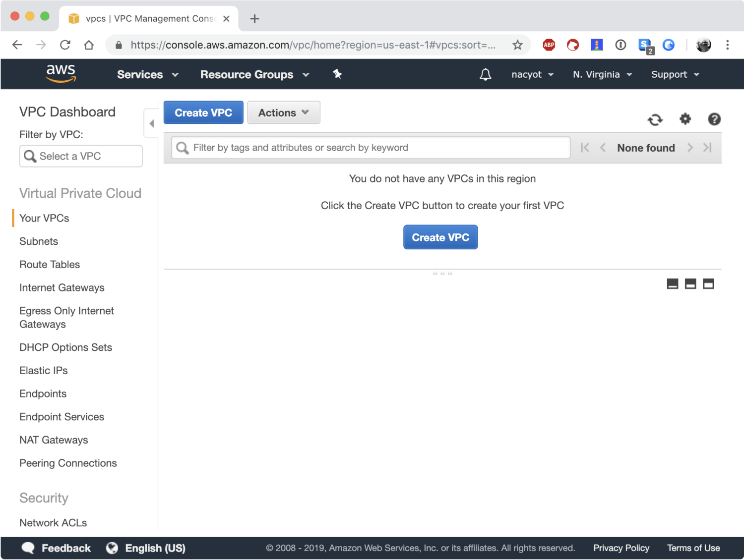The height and width of the screenshot is (560, 744).
Task: Go to first page of results
Action: [x=585, y=148]
